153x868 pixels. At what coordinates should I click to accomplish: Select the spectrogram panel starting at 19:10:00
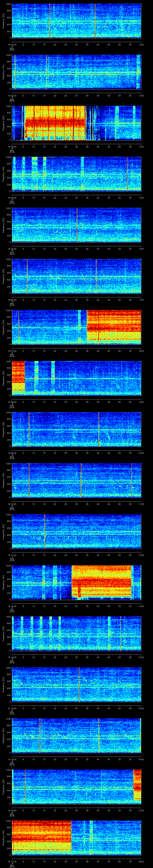pos(77,480)
